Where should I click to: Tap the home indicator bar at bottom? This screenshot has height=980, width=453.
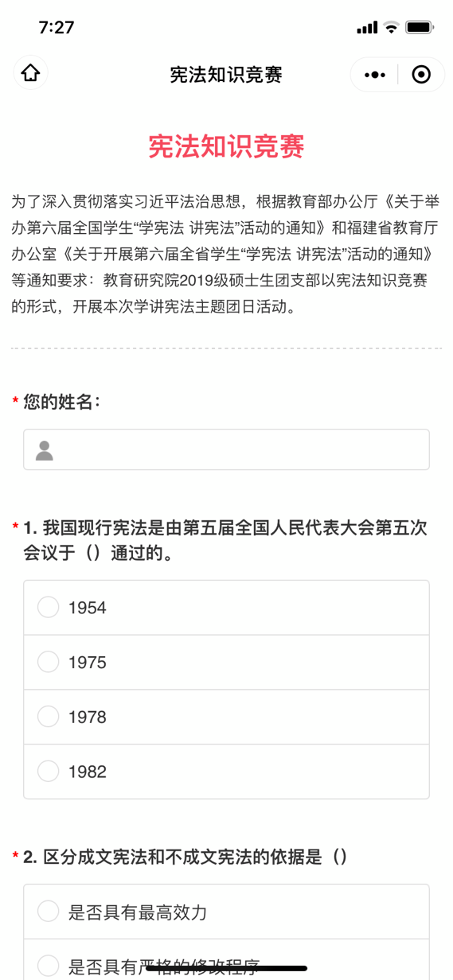[x=227, y=969]
